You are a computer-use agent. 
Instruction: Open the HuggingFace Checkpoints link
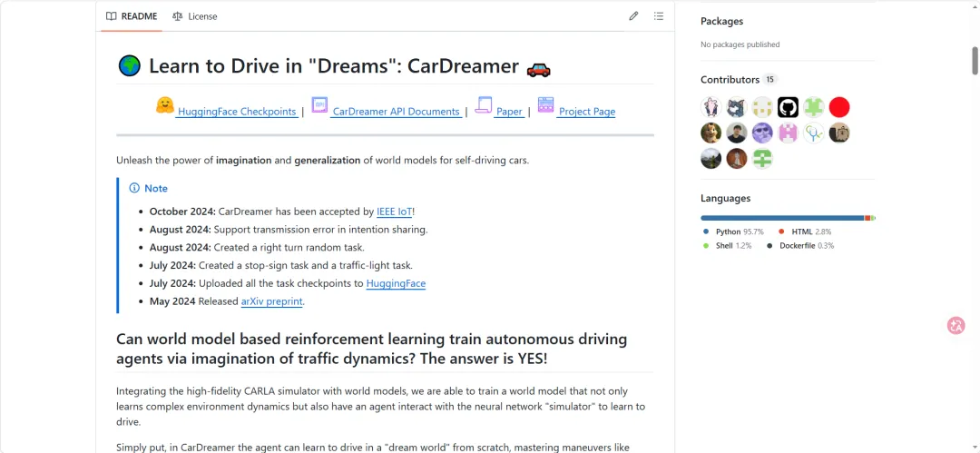pyautogui.click(x=237, y=112)
